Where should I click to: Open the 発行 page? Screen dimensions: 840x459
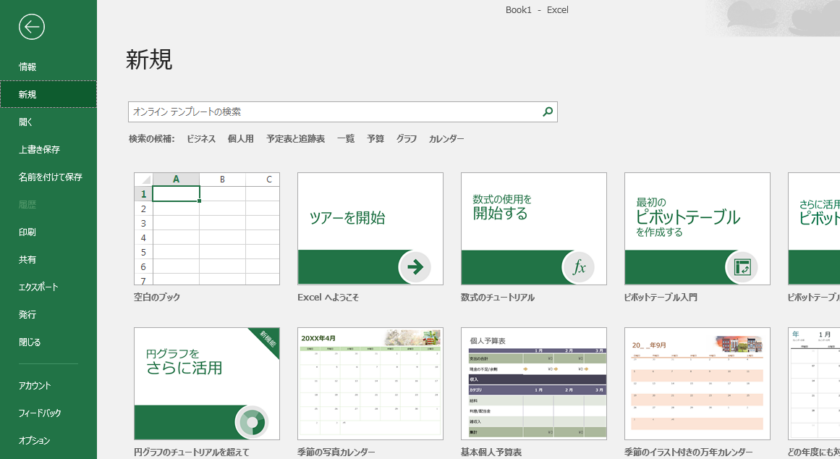click(27, 314)
